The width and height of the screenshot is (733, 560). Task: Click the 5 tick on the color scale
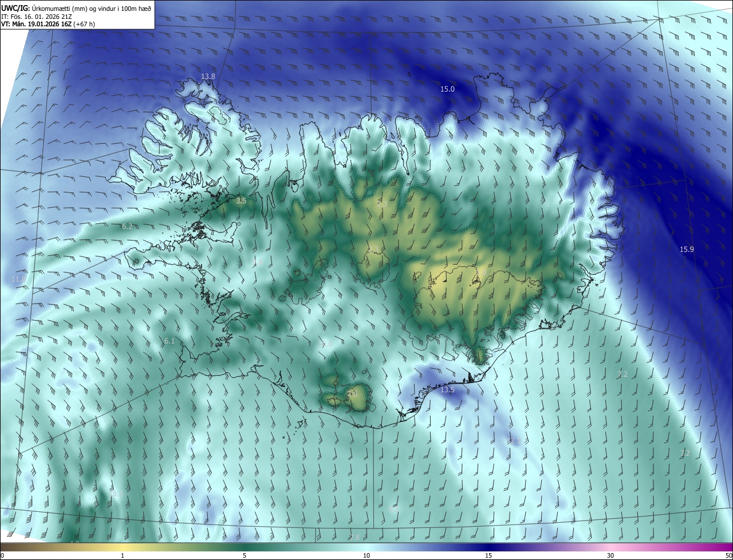pyautogui.click(x=245, y=555)
